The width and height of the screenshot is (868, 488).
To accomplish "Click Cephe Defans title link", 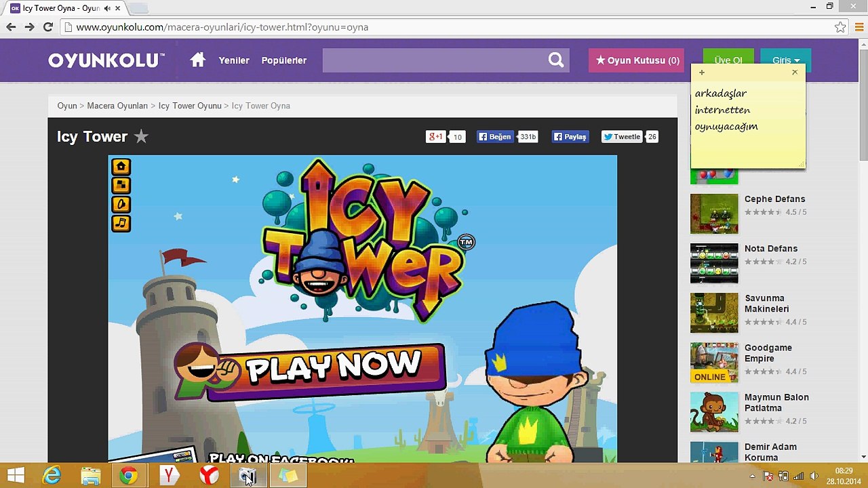I will [774, 199].
